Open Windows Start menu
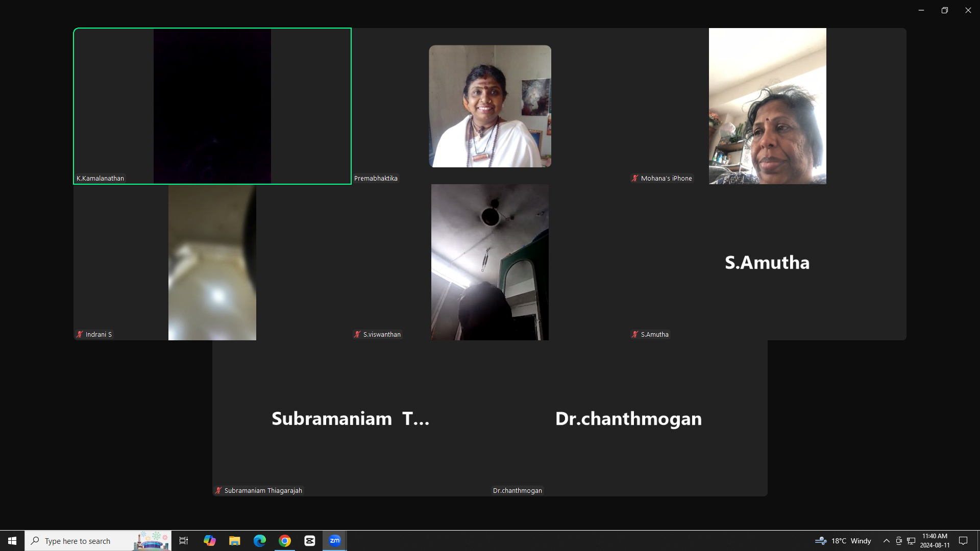This screenshot has width=980, height=551. pos(12,541)
